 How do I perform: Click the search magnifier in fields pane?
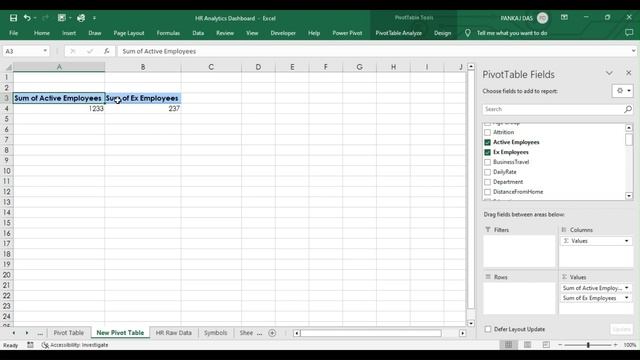pos(628,109)
